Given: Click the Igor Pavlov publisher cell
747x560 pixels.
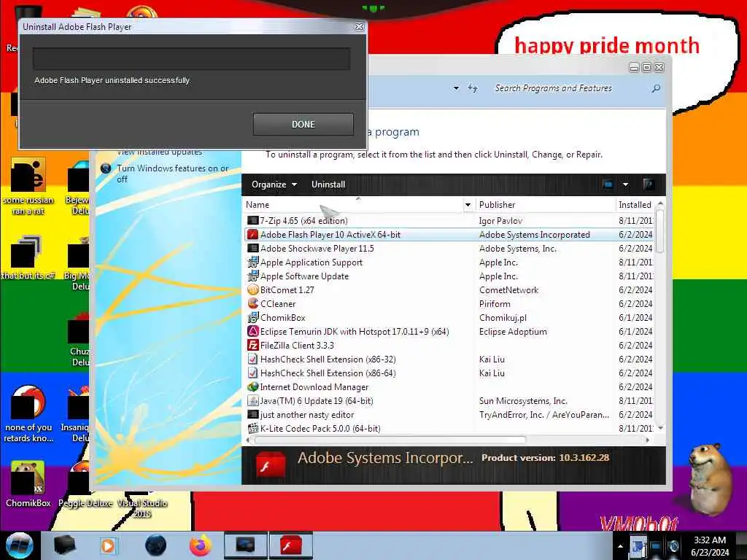Looking at the screenshot, I should click(500, 220).
